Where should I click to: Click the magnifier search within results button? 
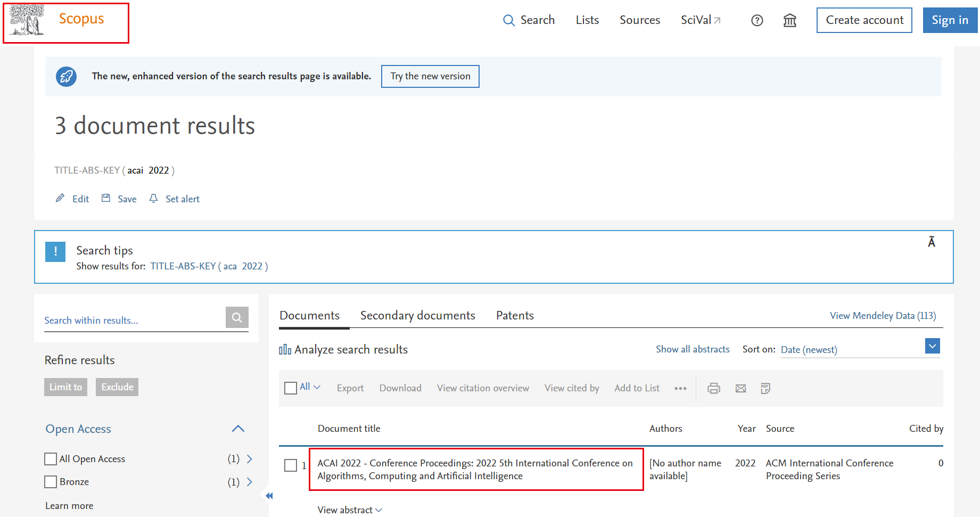tap(237, 317)
